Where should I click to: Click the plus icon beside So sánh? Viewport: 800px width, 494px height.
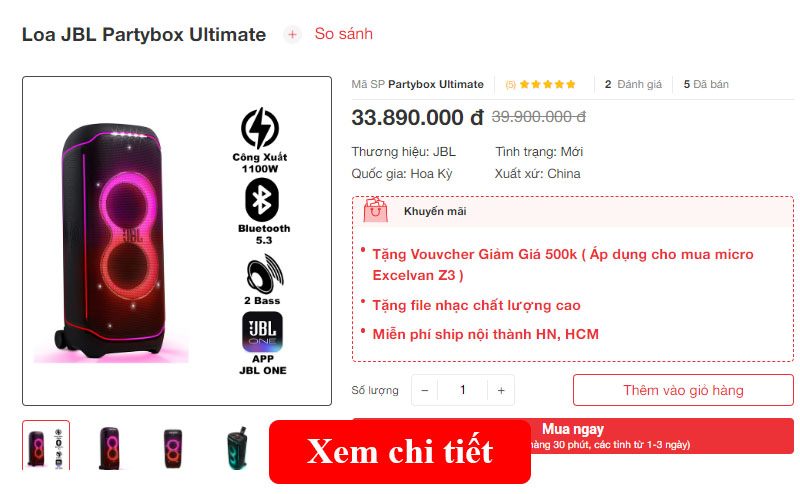pos(292,34)
